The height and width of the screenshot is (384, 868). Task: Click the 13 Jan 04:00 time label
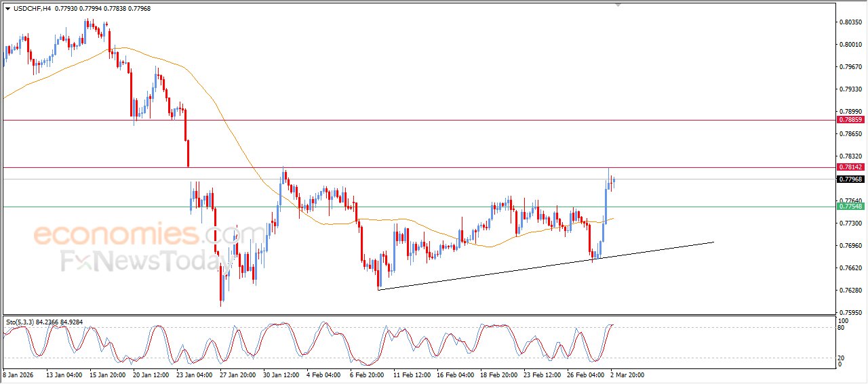63,375
